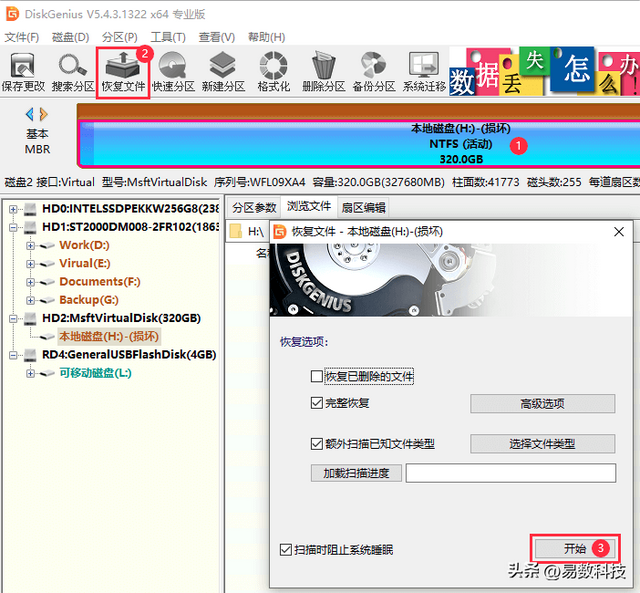Select Work(D:) in the disk tree
Viewport: 640px width, 593px height.
click(x=84, y=245)
